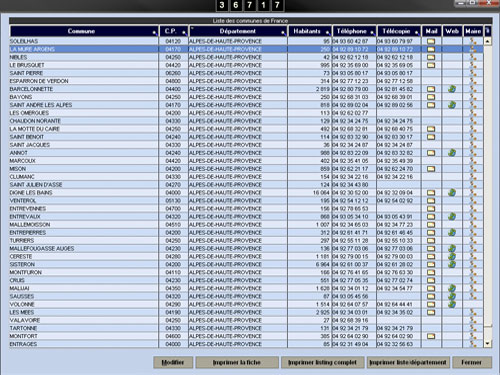Open mail icon for BARCELONNETTE row
Screen dimensions: 500x375
point(431,89)
